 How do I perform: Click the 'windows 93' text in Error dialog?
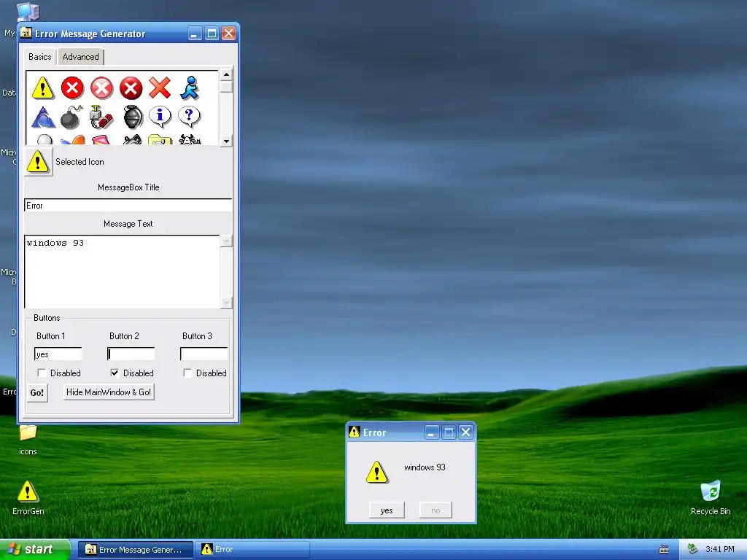click(425, 467)
